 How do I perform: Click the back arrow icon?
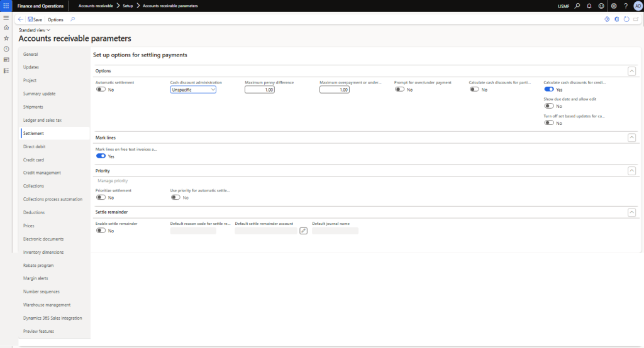tap(21, 19)
